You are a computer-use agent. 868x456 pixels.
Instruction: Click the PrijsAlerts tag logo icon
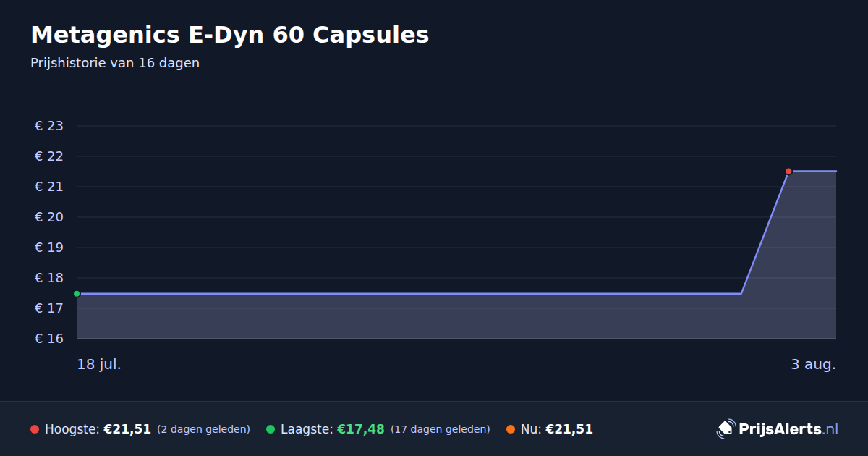click(726, 429)
